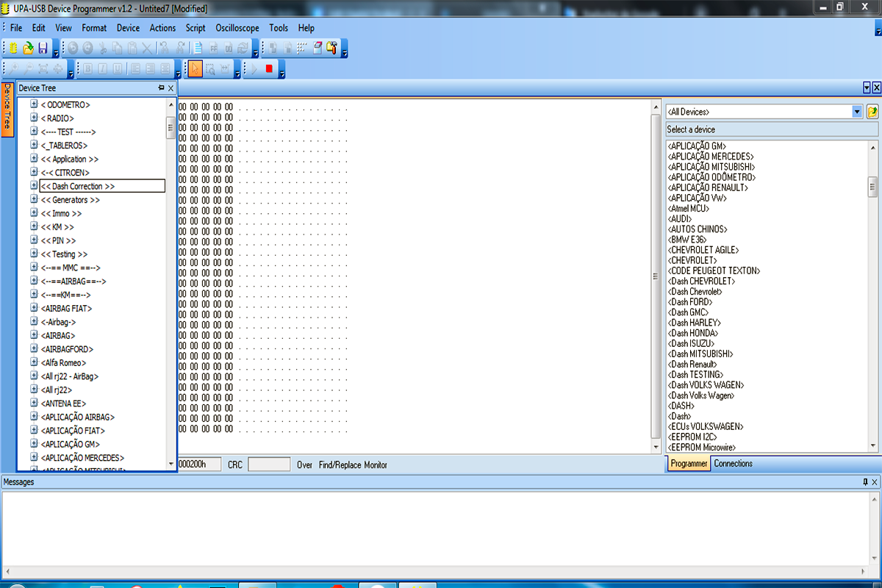Click the Undo toolbar icon

(x=73, y=49)
